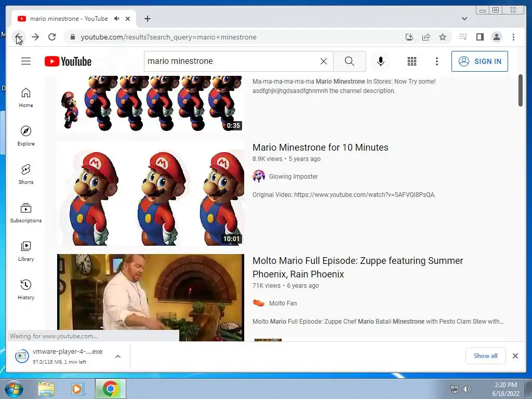Open Windows Media Player from taskbar
The image size is (532, 399).
(x=78, y=389)
